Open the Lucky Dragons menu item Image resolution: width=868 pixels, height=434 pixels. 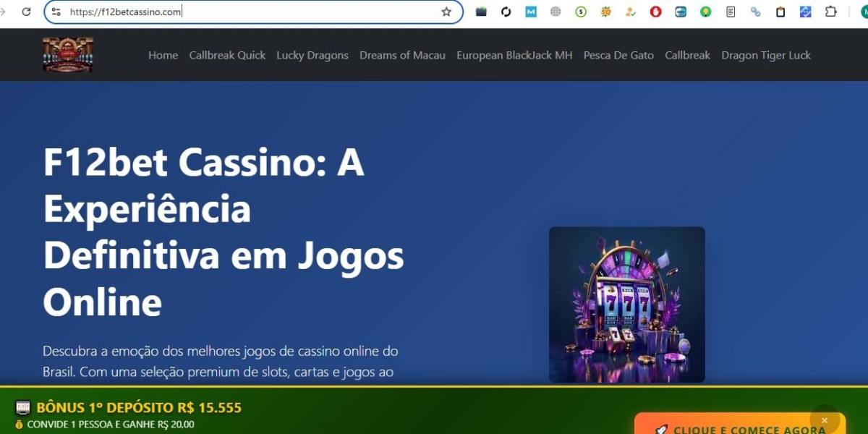tap(312, 55)
